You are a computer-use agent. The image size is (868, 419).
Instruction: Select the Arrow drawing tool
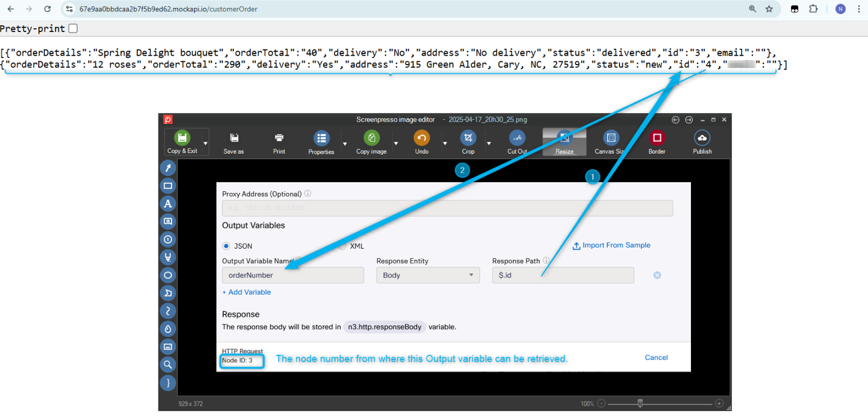click(168, 168)
